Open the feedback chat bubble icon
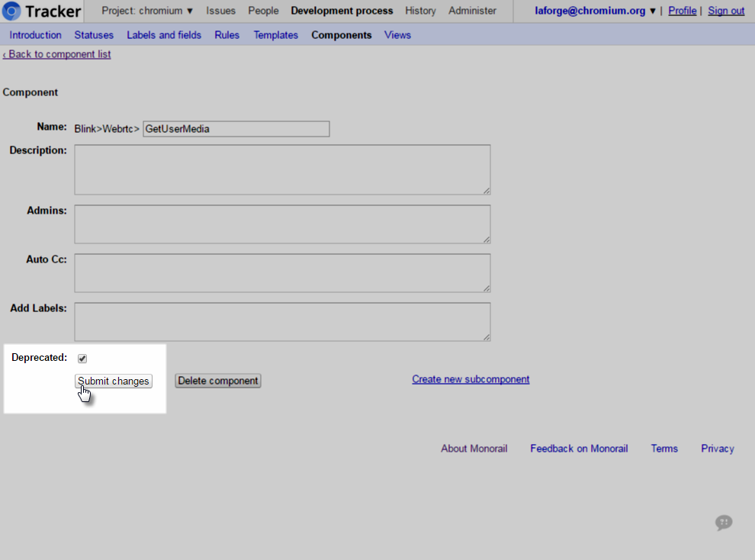 (724, 523)
